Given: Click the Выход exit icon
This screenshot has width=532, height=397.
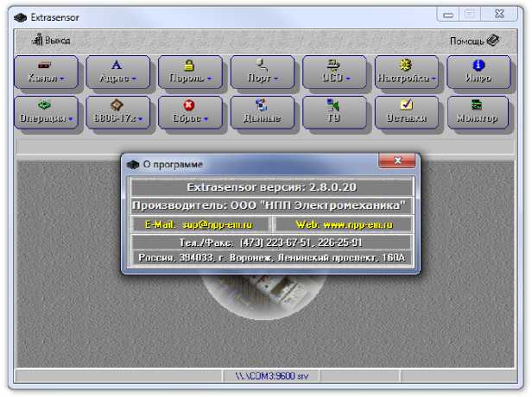Looking at the screenshot, I should coord(37,40).
